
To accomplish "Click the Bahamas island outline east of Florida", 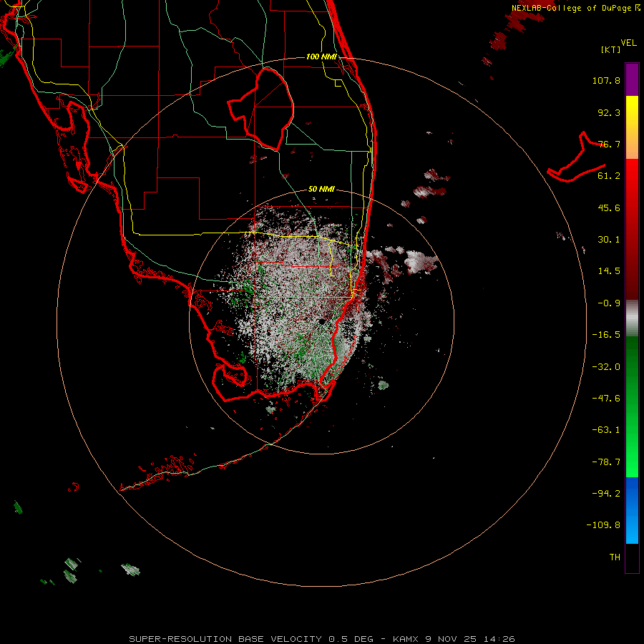I will click(577, 157).
